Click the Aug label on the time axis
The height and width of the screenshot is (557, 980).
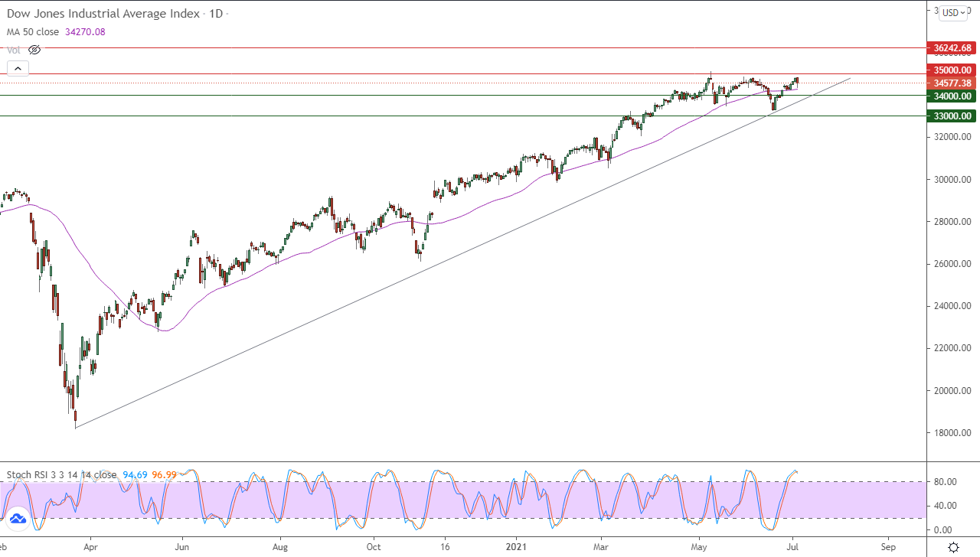[279, 548]
